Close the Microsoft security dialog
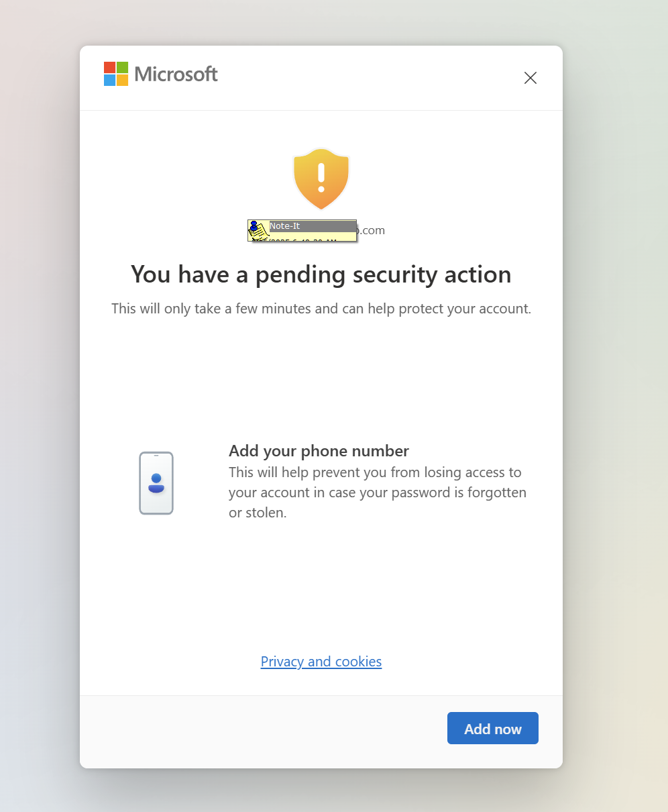Viewport: 668px width, 812px height. pos(531,78)
